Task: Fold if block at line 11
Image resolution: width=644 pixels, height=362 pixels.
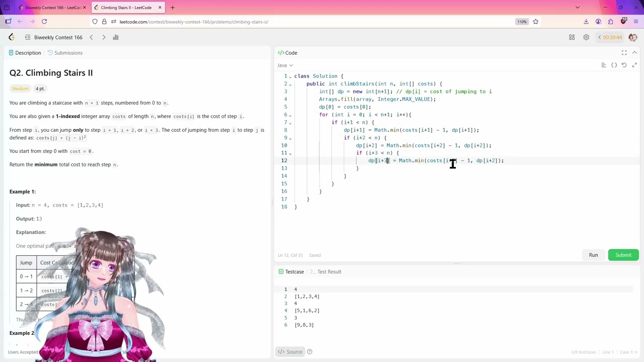Action: click(x=290, y=153)
